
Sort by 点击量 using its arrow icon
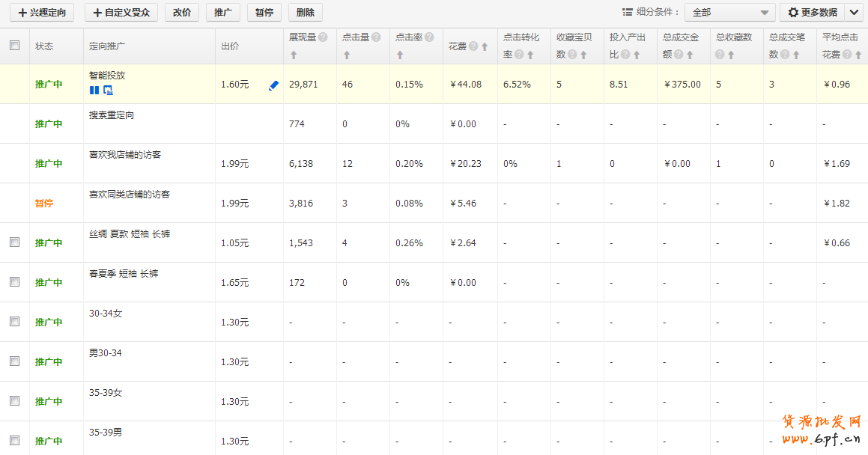coord(347,55)
